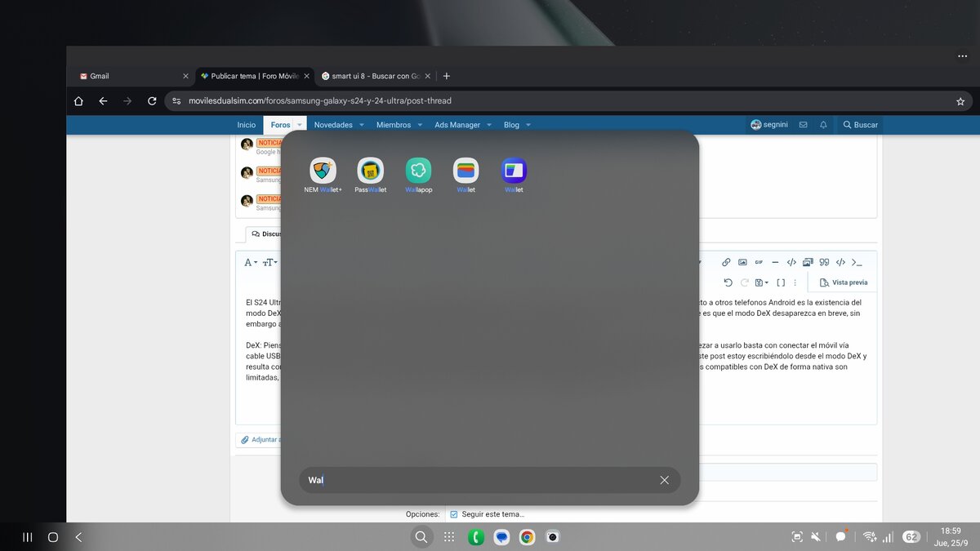Expand the Ads Manager dropdown arrow

(x=489, y=125)
